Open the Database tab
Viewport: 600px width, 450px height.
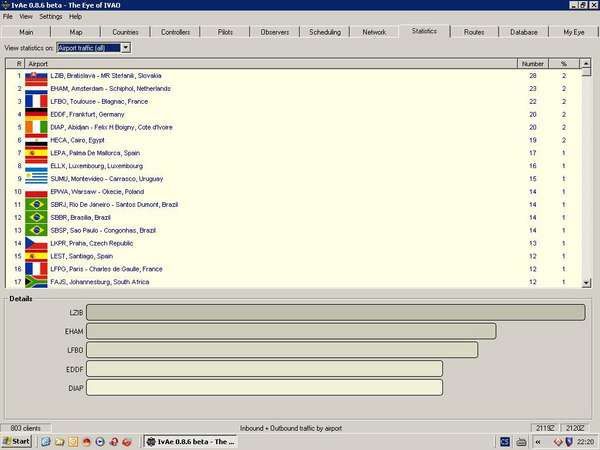click(x=524, y=32)
